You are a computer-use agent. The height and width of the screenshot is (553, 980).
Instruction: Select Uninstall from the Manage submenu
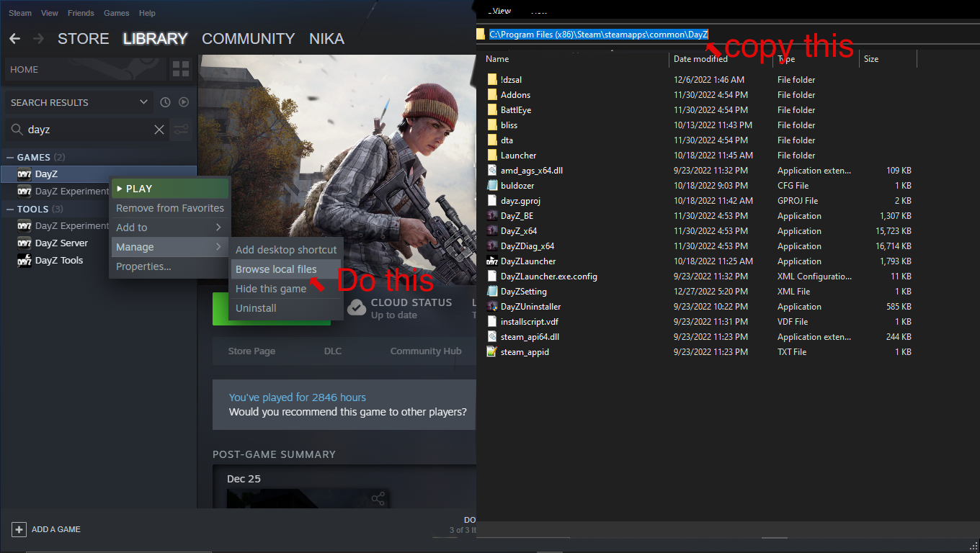pyautogui.click(x=285, y=308)
